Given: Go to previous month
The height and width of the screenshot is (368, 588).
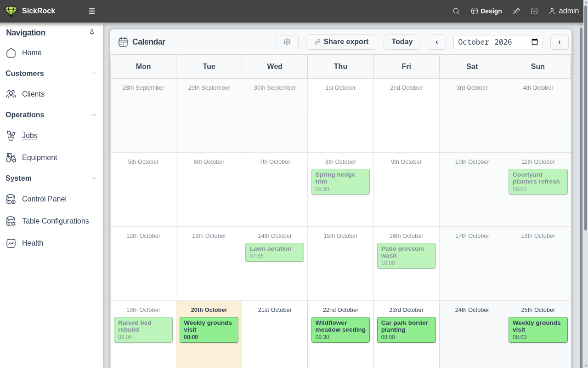Looking at the screenshot, I should (437, 42).
